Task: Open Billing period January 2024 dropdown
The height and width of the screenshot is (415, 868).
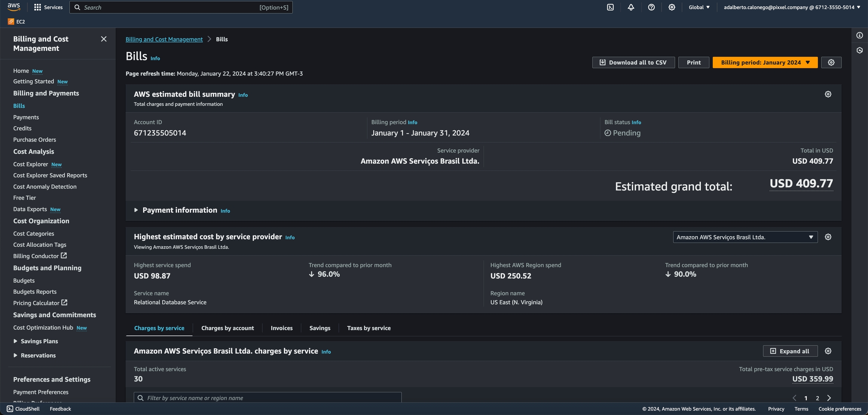Action: point(765,63)
